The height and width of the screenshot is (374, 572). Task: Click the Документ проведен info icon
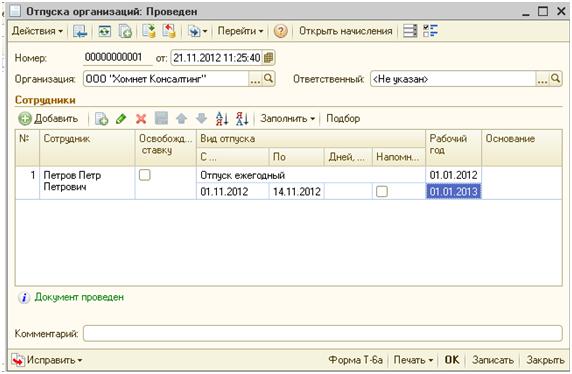tap(24, 298)
